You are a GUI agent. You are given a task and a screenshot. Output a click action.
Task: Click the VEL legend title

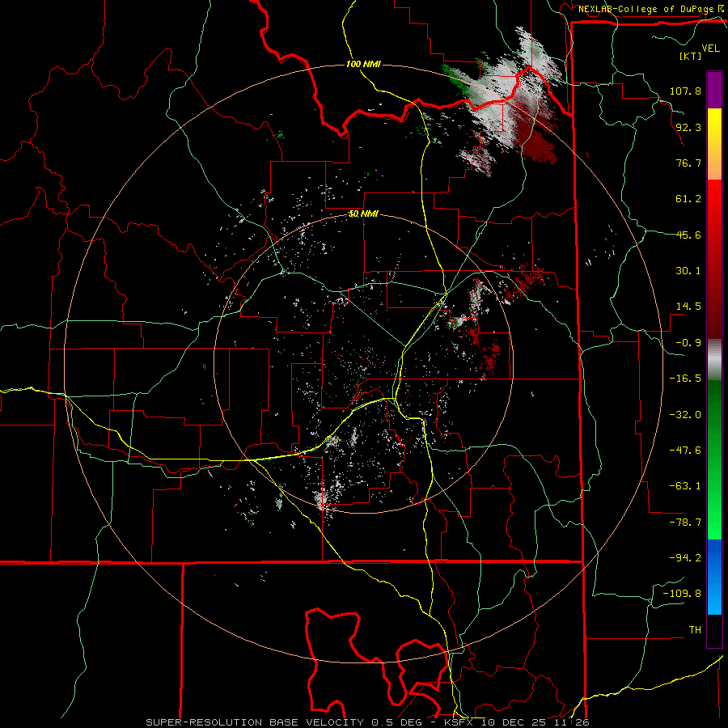(x=710, y=49)
